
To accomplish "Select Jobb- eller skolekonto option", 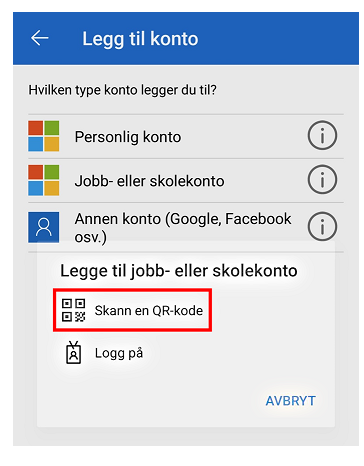I will click(x=186, y=181).
